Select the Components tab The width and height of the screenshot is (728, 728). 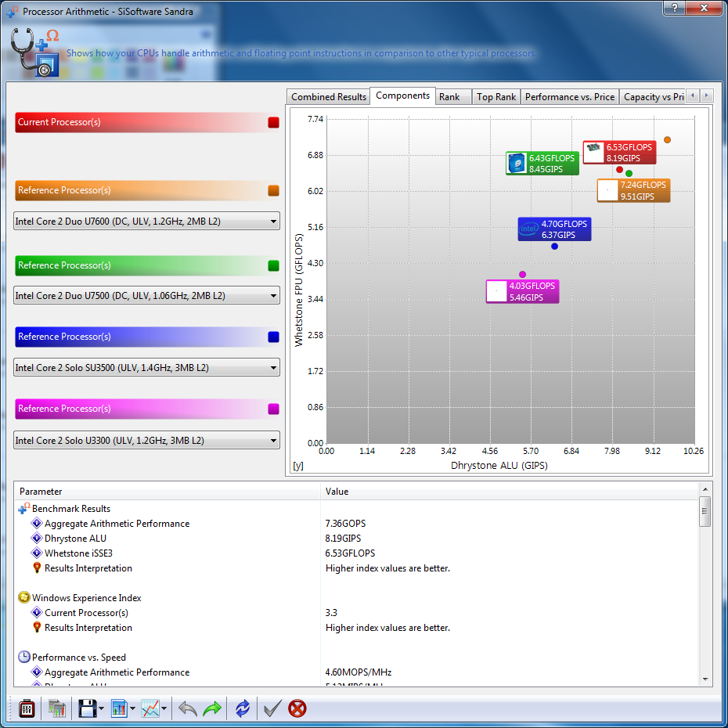402,96
